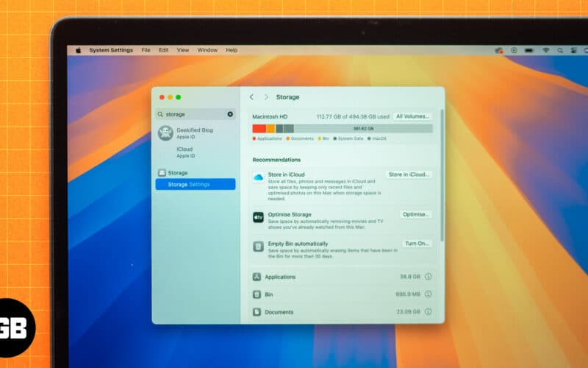Click the orange Documents storage bar segment

(270, 129)
